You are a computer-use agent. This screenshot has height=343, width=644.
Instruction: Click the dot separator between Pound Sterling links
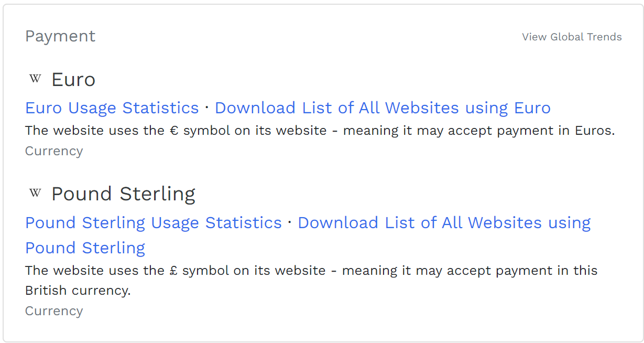[290, 222]
